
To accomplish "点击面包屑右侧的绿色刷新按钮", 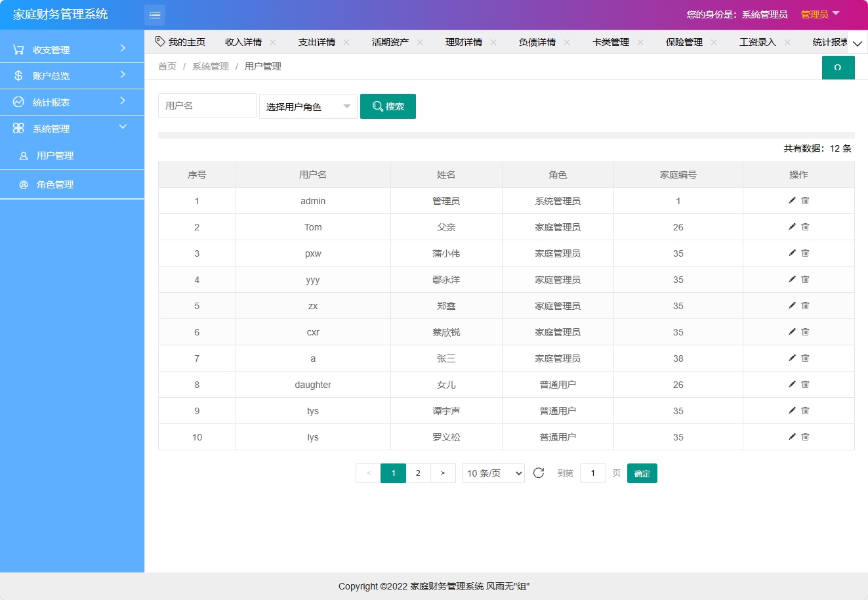I will pos(838,67).
